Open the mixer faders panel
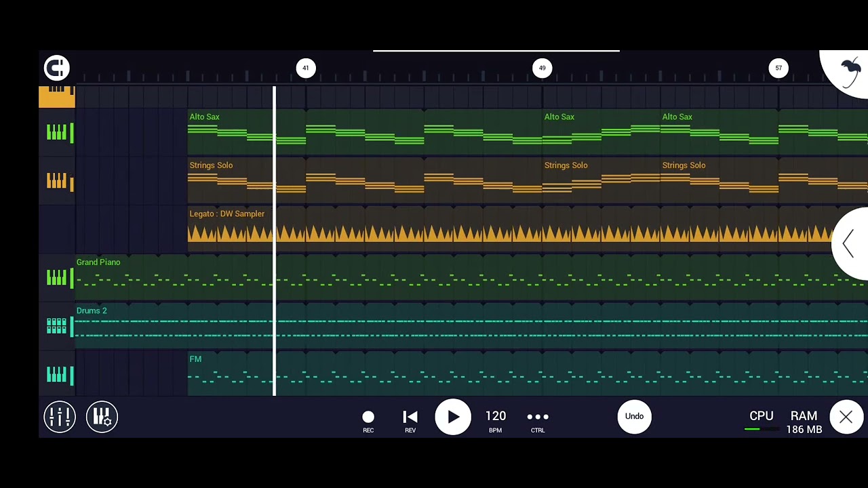The width and height of the screenshot is (868, 488). coord(60,417)
